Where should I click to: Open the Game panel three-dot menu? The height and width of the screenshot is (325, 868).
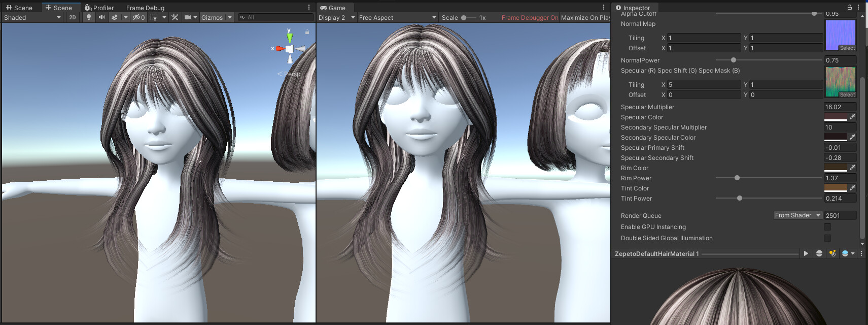[x=604, y=8]
